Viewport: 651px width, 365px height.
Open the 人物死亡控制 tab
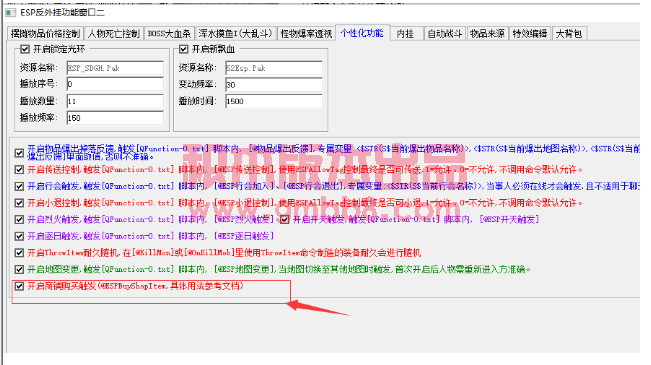114,34
